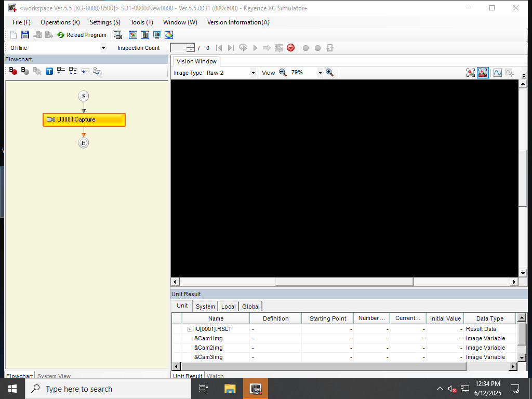Click the E end node in the flowchart

point(84,143)
